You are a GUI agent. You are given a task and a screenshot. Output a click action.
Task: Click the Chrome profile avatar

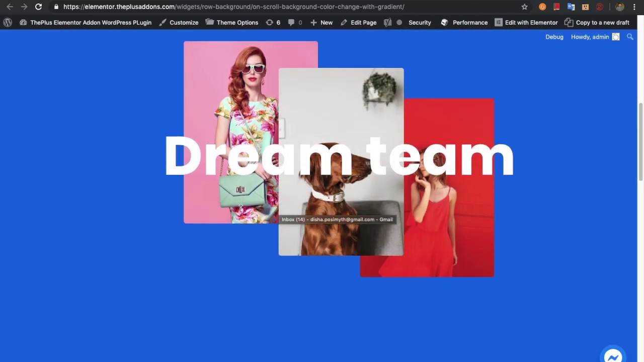tap(620, 7)
